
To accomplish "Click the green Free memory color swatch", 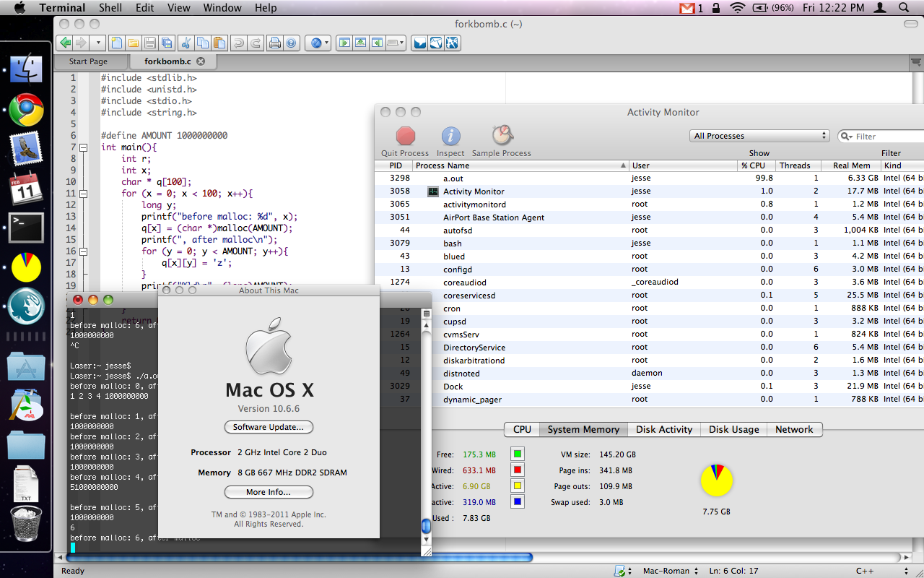I will point(518,454).
